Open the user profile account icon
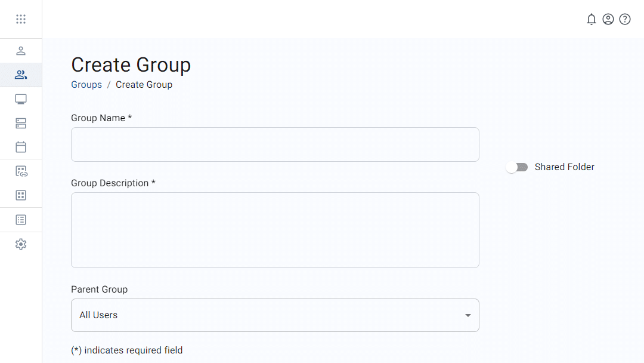644x363 pixels. 608,19
